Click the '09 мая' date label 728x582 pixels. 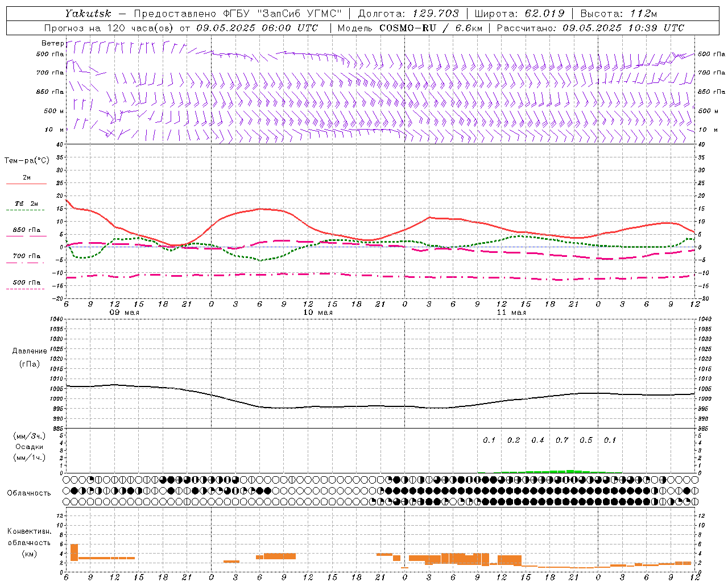[x=124, y=313]
